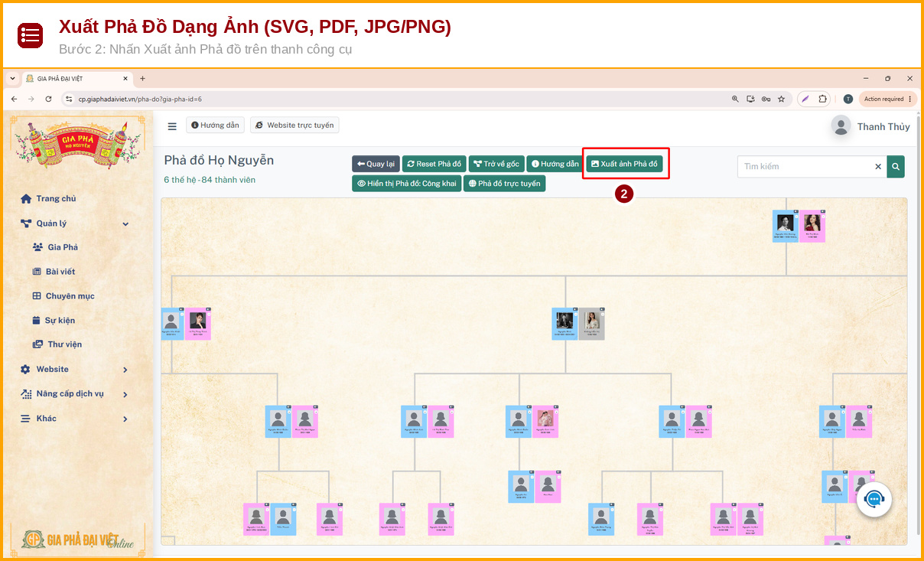Expand the Khác sidebar menu chevron
The image size is (924, 561).
tap(125, 419)
